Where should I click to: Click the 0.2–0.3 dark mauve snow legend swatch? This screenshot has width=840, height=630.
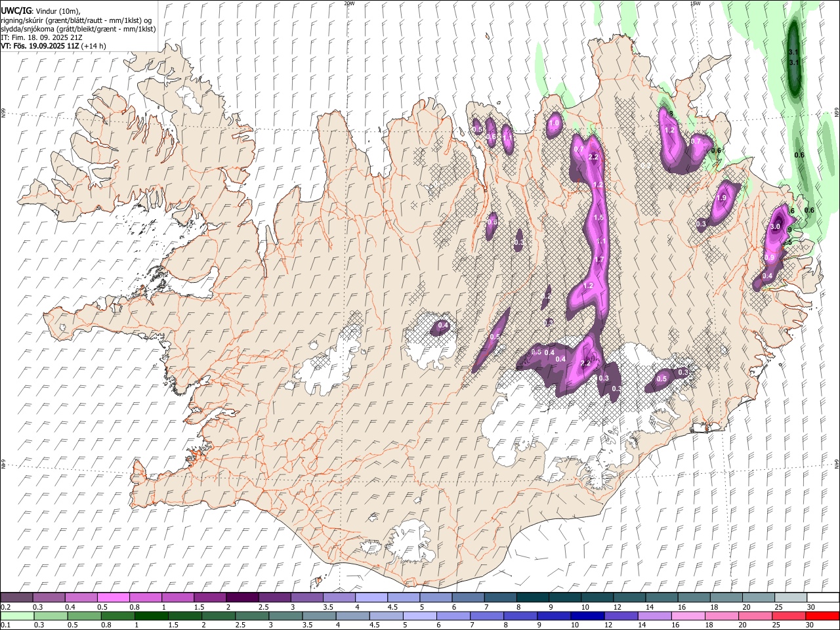pos(16,598)
